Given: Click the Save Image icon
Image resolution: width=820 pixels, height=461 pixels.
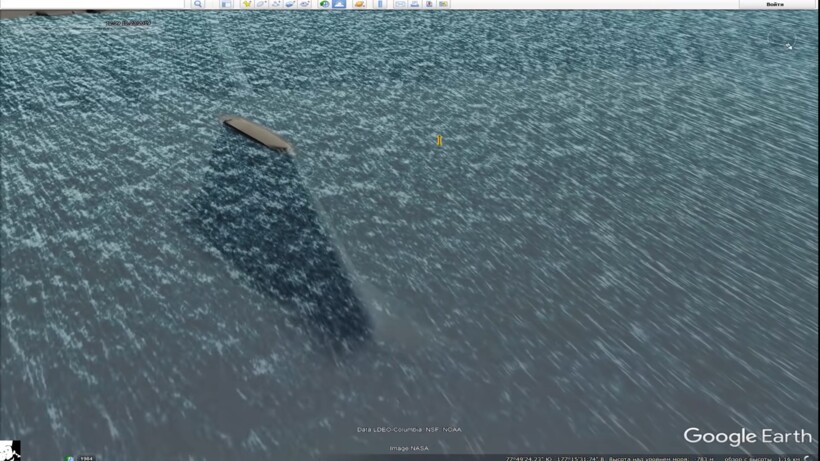Looking at the screenshot, I should click(x=428, y=4).
